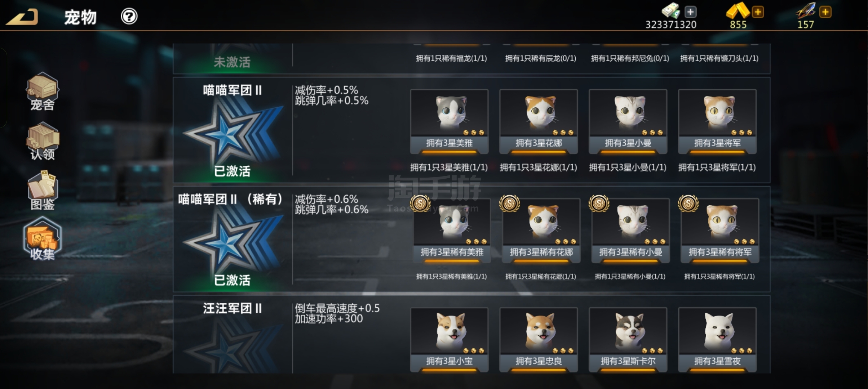The height and width of the screenshot is (389, 868).
Task: Select the 拥有3星斯卡尔 husky card
Action: (x=628, y=340)
